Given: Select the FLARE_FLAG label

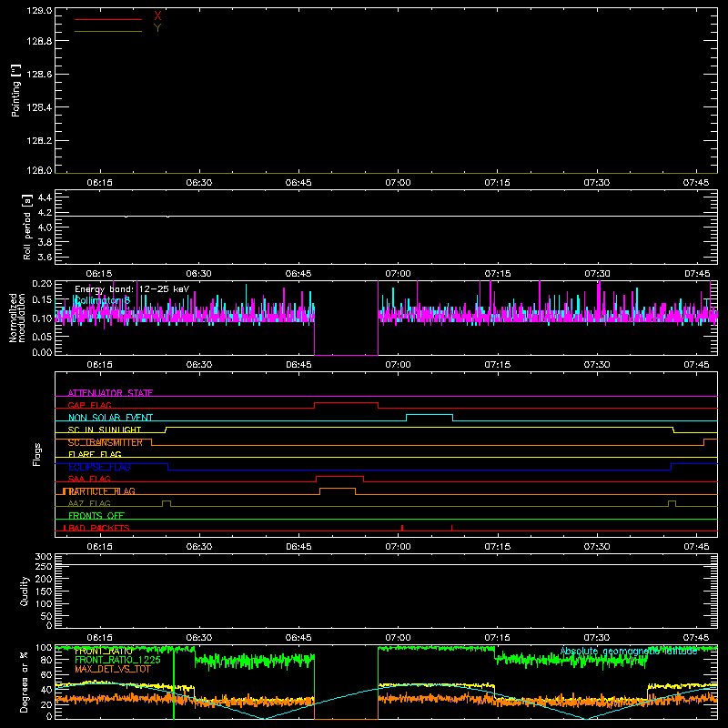Looking at the screenshot, I should click(x=95, y=454).
